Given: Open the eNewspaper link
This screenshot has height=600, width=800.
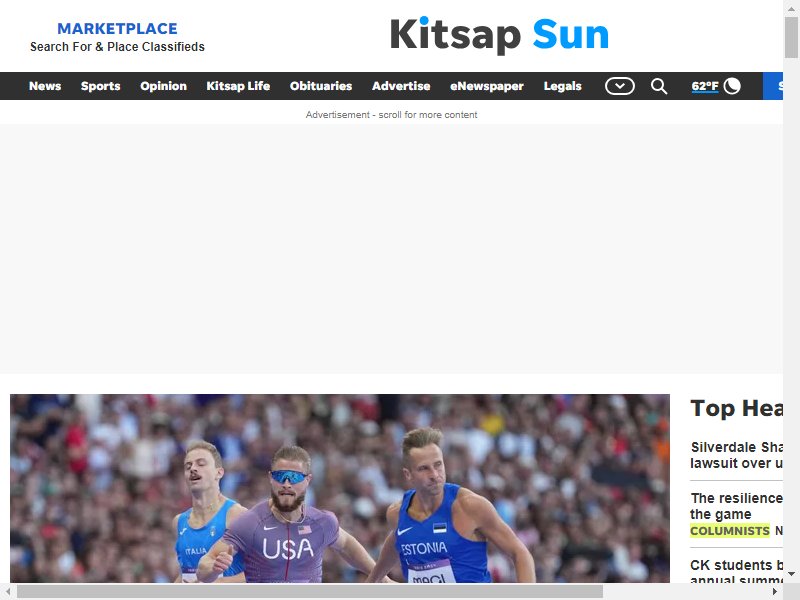Looking at the screenshot, I should click(487, 86).
